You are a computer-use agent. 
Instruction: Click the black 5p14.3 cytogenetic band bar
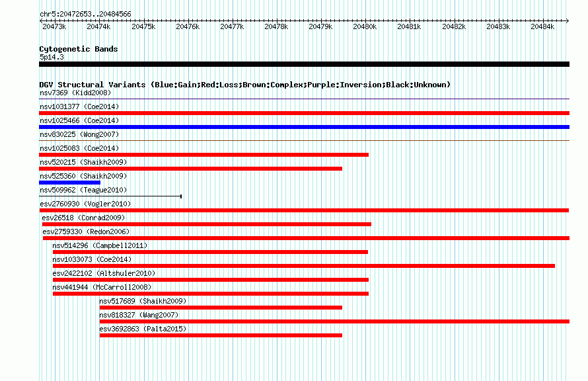(304, 64)
